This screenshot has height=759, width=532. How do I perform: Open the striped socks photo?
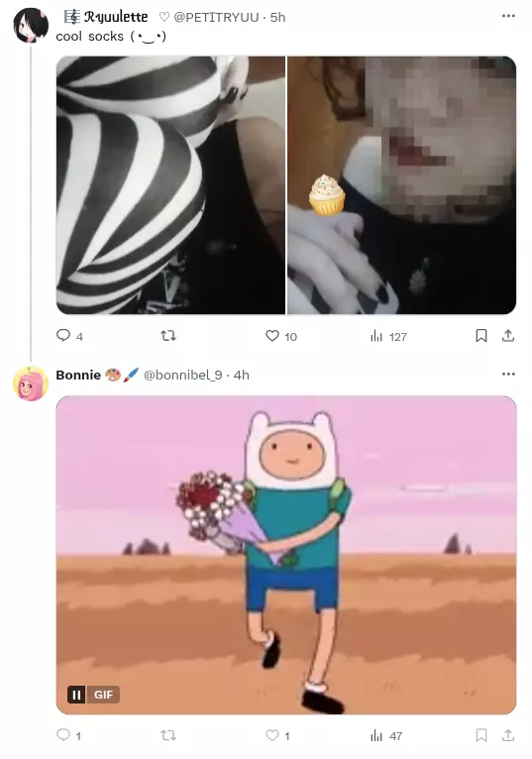pyautogui.click(x=170, y=185)
